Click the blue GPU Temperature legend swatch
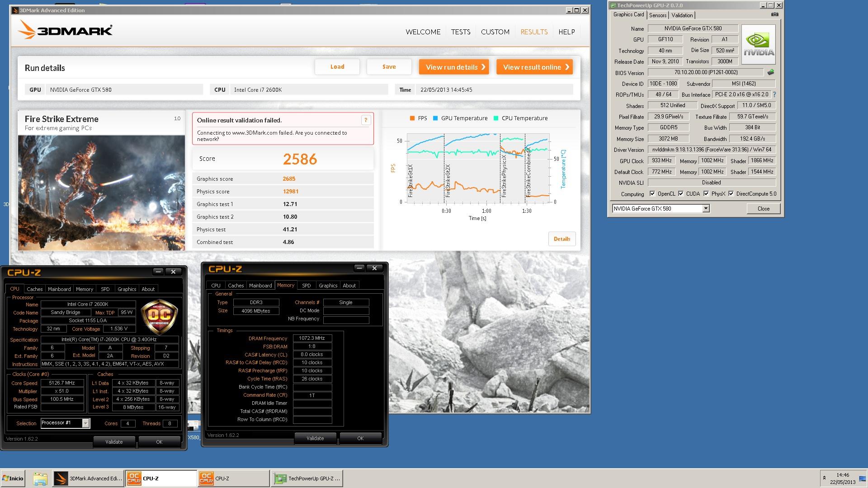This screenshot has height=488, width=868. (435, 118)
